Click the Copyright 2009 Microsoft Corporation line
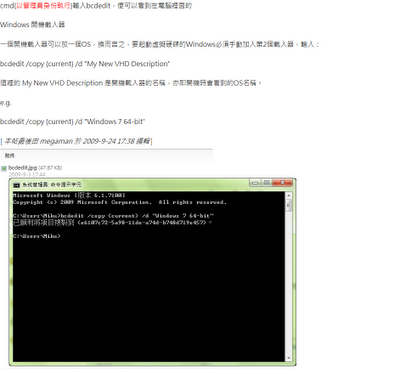The height and width of the screenshot is (374, 400). point(120,202)
